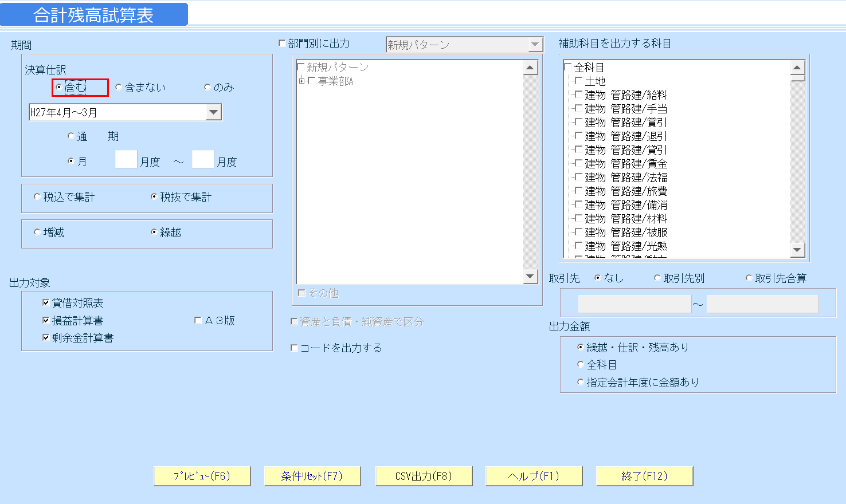The image size is (846, 504).
Task: Check the 部門別に出力 checkbox
Action: click(281, 43)
